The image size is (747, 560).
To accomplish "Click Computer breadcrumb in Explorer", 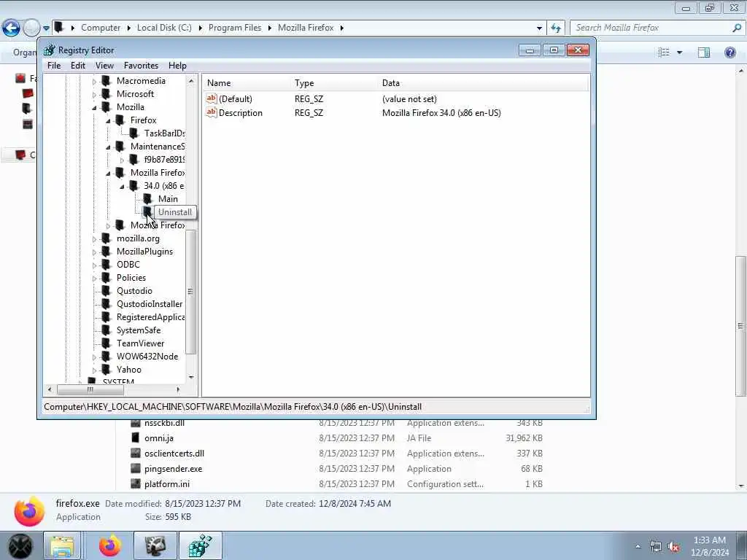I will coord(101,28).
